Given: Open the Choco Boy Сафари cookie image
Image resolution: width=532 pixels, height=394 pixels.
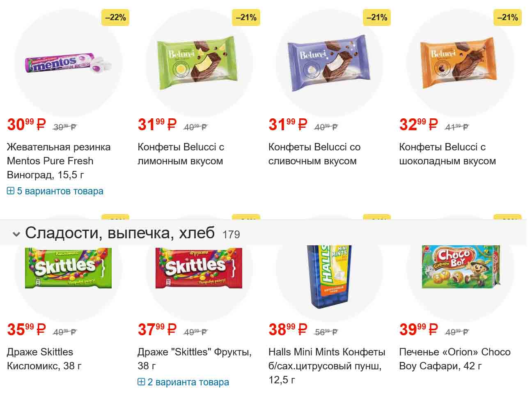Looking at the screenshot, I should coord(461,266).
